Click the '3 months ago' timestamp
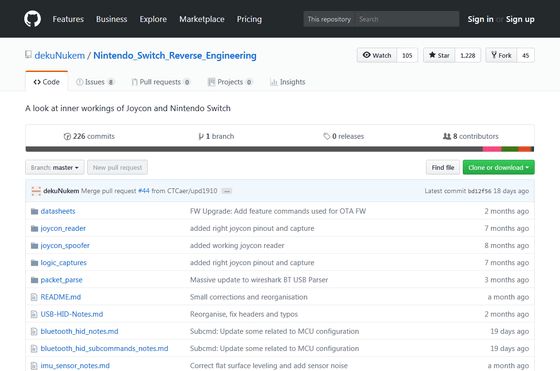This screenshot has width=560, height=371. (506, 280)
